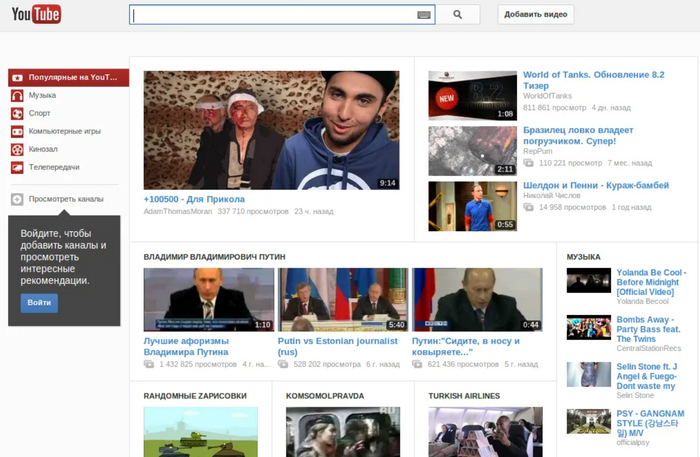Open the KOMSOMOLPRAVDA heading

point(325,396)
